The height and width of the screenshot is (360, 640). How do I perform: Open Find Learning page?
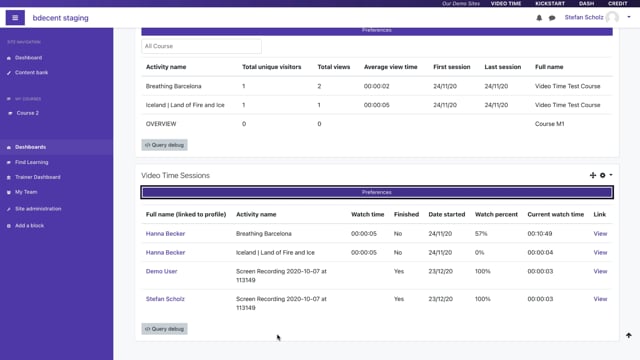click(x=31, y=162)
